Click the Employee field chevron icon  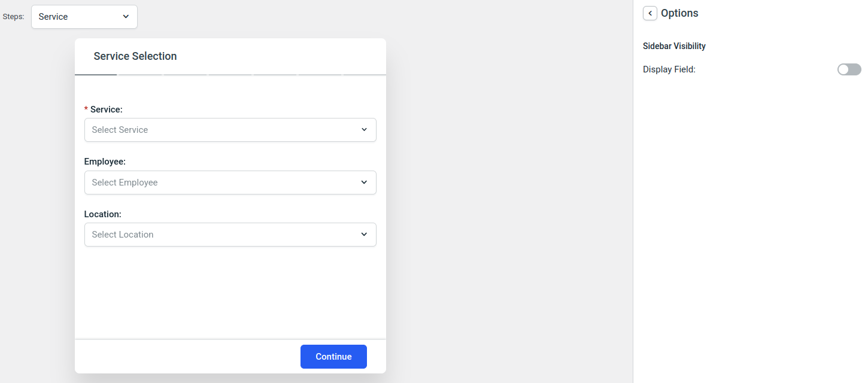(364, 182)
